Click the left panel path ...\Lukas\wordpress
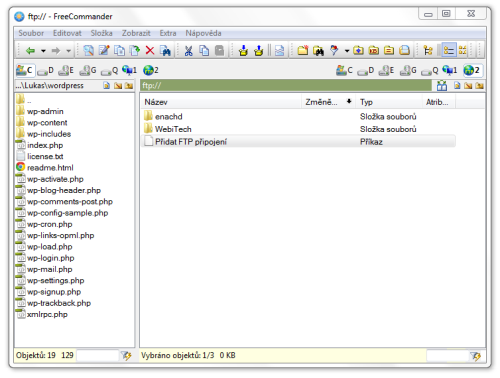500x378 pixels. pyautogui.click(x=49, y=86)
